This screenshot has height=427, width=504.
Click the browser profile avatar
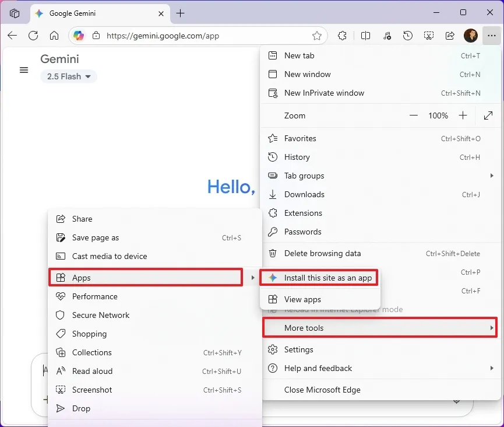coord(470,36)
